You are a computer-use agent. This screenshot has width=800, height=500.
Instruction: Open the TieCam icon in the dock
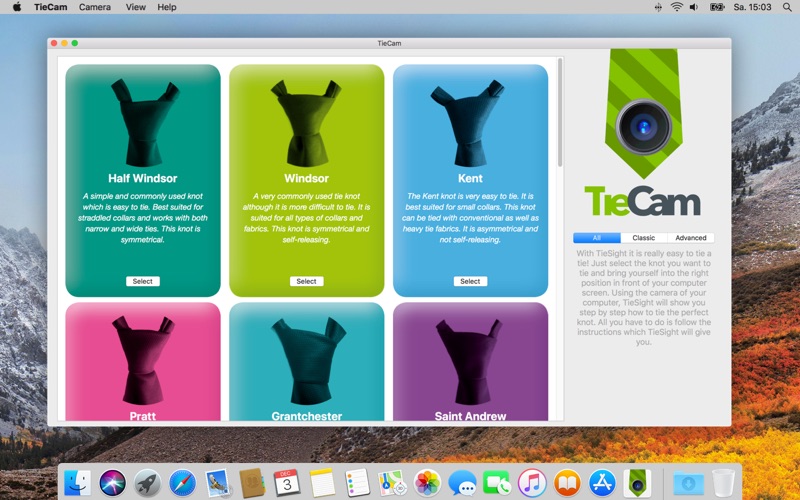click(x=637, y=483)
